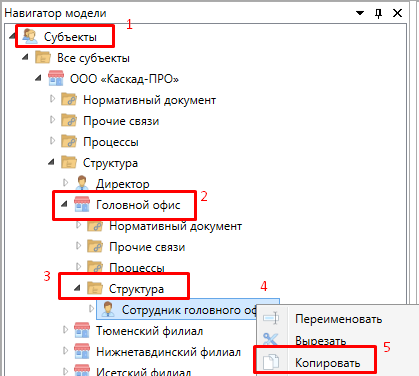Click the Тюменский филиал building icon
The image size is (419, 376).
(82, 330)
